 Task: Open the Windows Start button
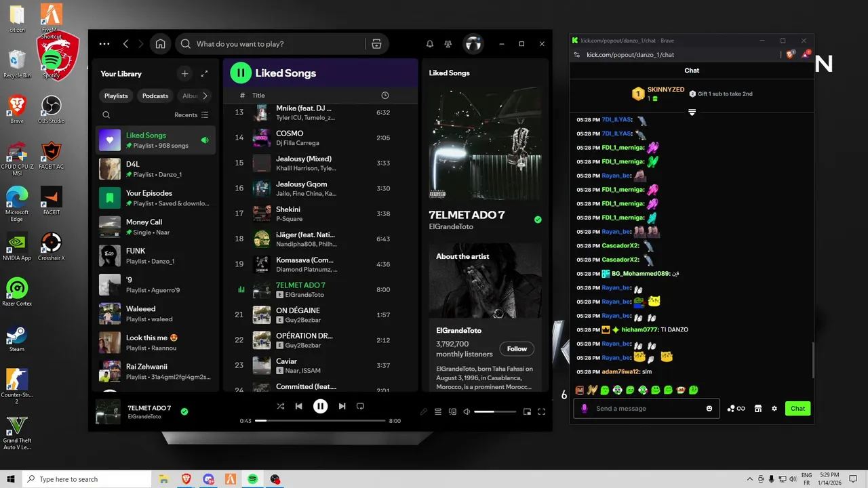(x=12, y=479)
